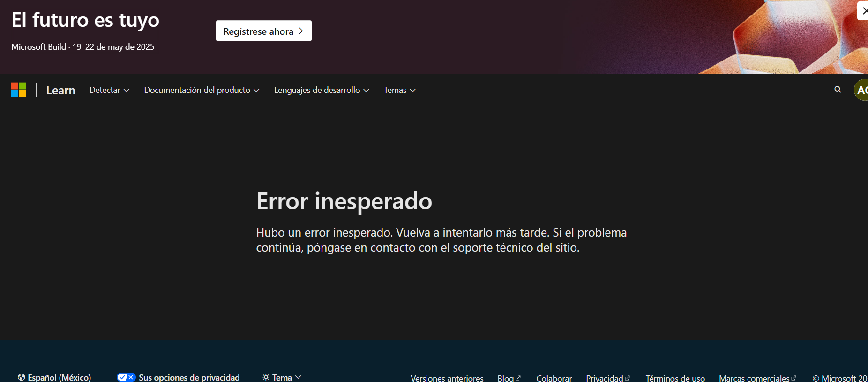Open the Blog footer link

[509, 378]
